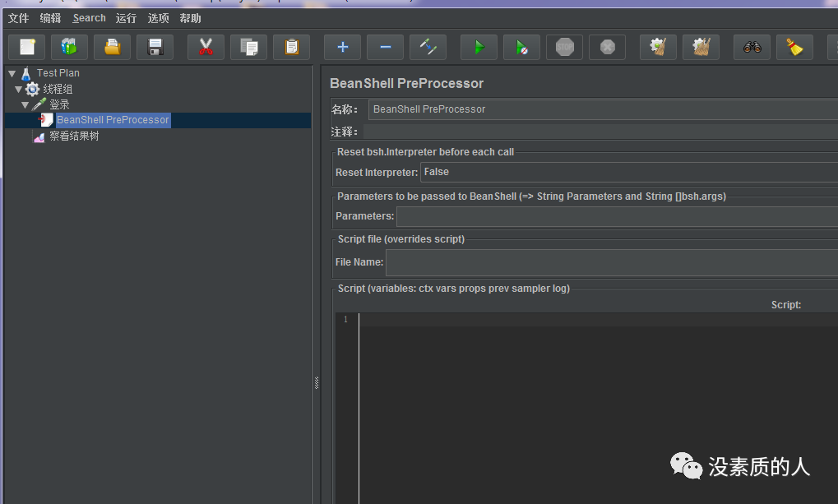Create a new test plan via toolbar
This screenshot has width=838, height=504.
27,47
